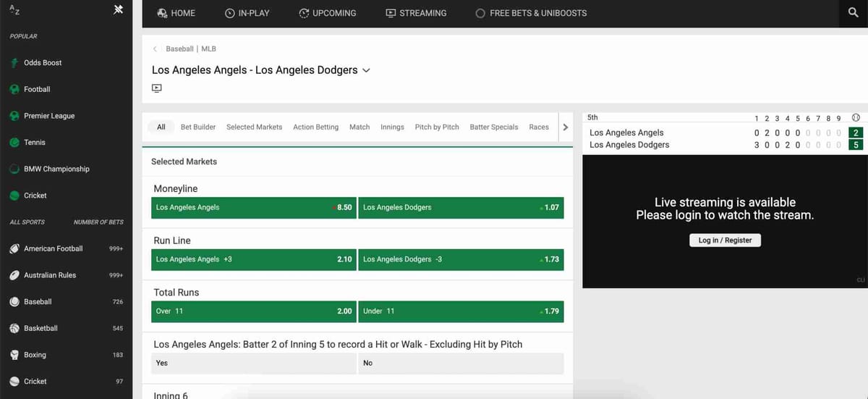Open FREE BETS & UNIBOOSTS
This screenshot has width=868, height=399.
tap(531, 13)
